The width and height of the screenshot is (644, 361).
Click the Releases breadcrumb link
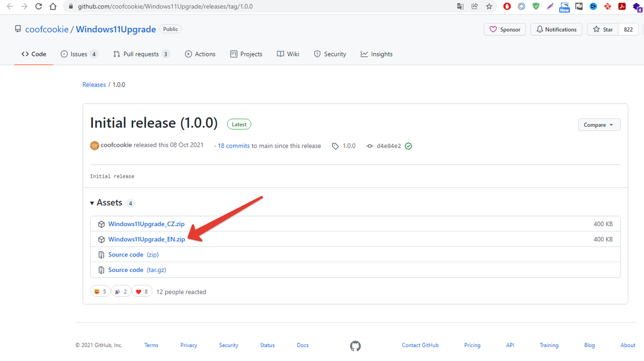click(94, 85)
